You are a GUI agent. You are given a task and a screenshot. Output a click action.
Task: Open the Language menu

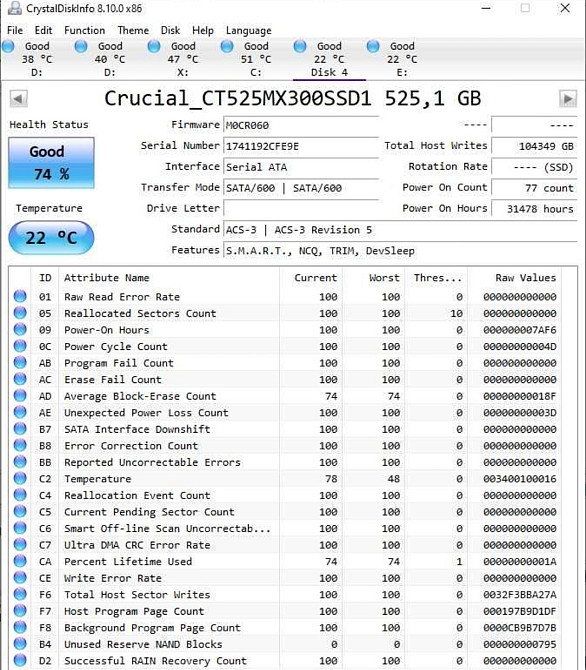[248, 31]
